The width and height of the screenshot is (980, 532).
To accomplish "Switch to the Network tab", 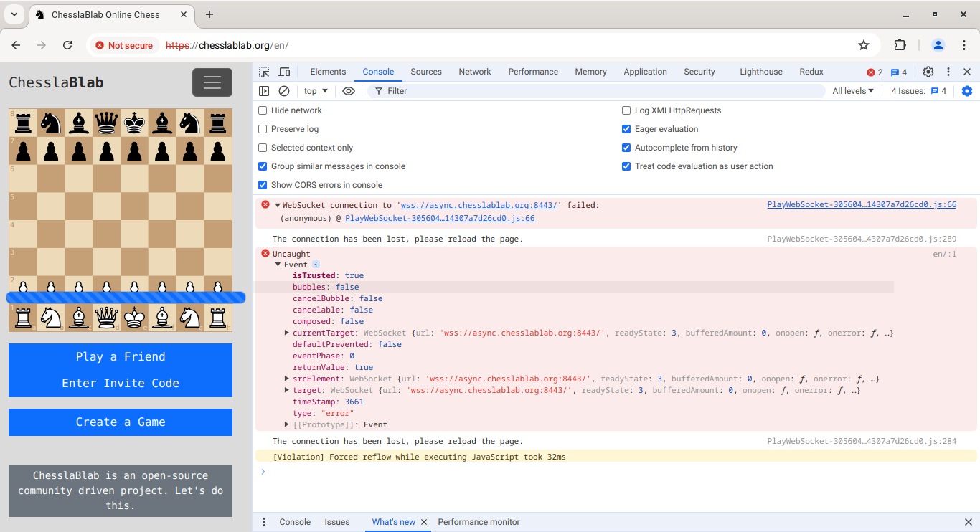I will coord(475,72).
